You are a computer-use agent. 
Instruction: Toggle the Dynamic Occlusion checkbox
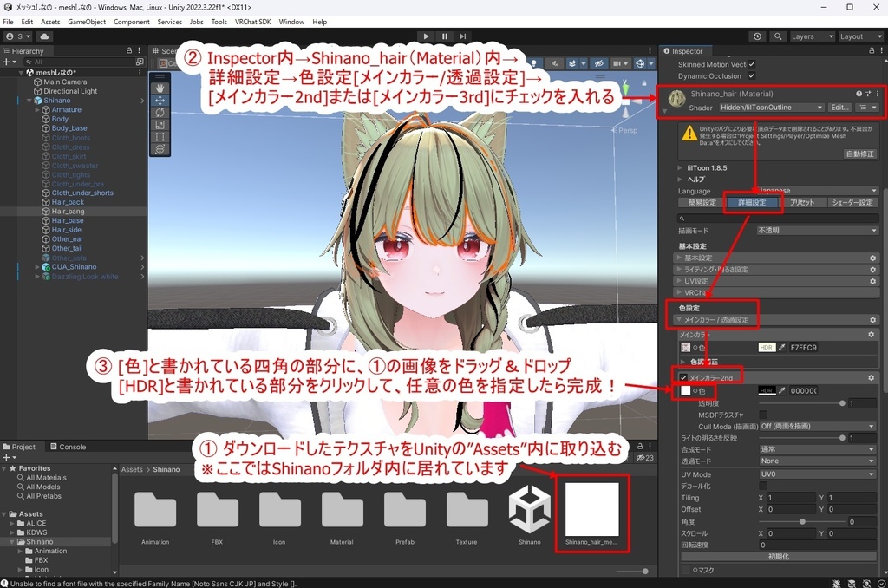(x=750, y=75)
